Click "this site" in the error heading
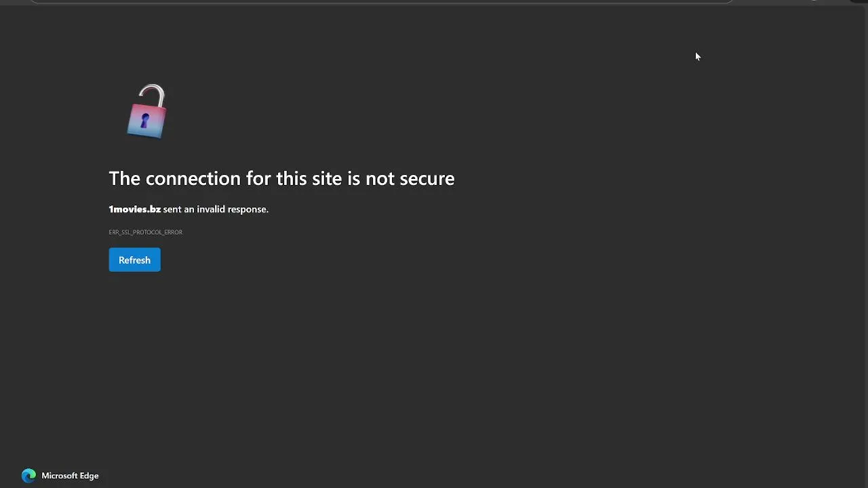Image resolution: width=868 pixels, height=488 pixels. [x=309, y=178]
